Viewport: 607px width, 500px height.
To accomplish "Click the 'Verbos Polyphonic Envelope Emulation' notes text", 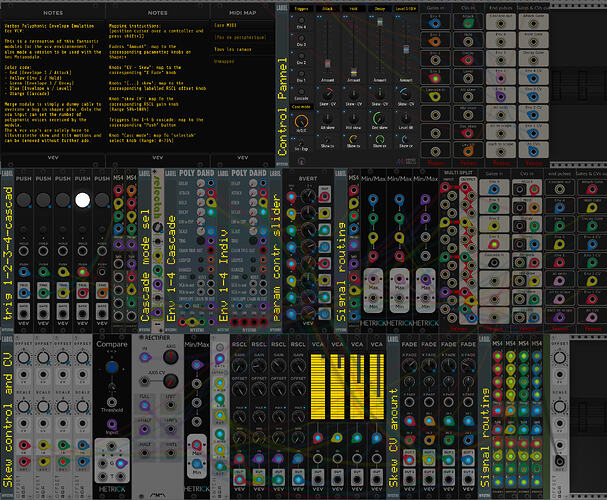I will pyautogui.click(x=49, y=28).
